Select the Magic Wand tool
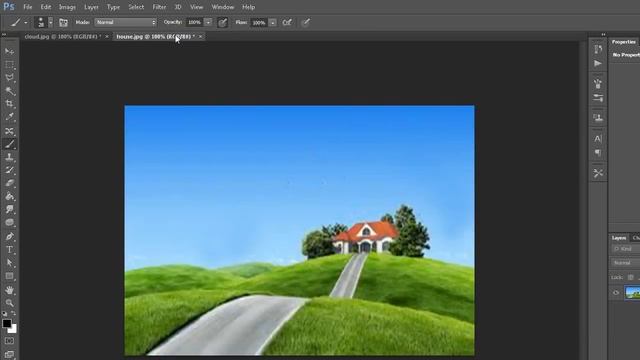The image size is (640, 360). [9, 91]
